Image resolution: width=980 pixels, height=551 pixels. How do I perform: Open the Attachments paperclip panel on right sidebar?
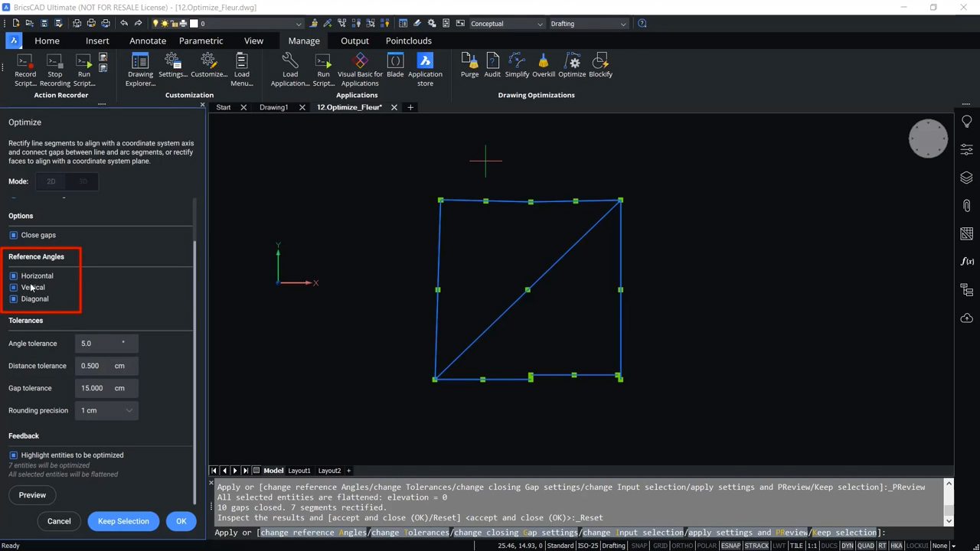(x=967, y=206)
